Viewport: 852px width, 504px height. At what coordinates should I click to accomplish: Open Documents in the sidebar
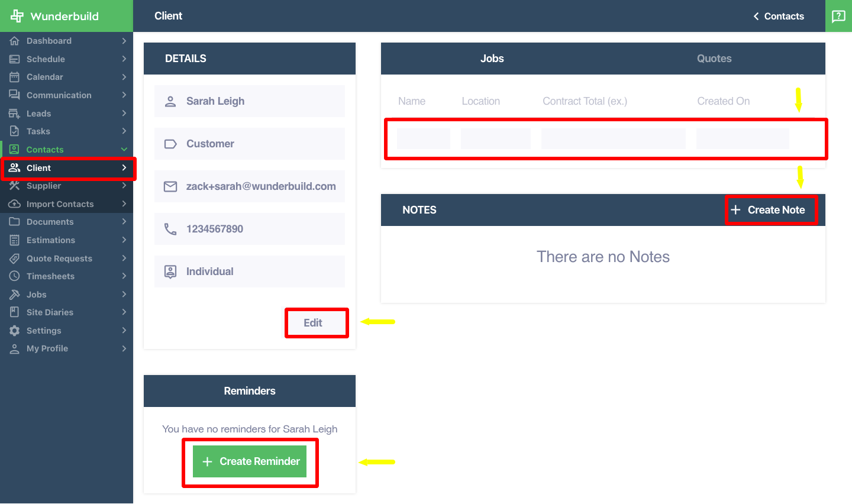(x=66, y=222)
